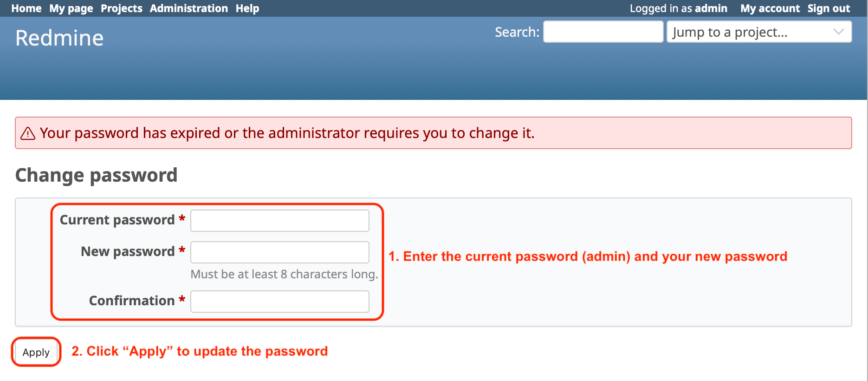868x381 pixels.
Task: Navigate to My page
Action: click(71, 8)
